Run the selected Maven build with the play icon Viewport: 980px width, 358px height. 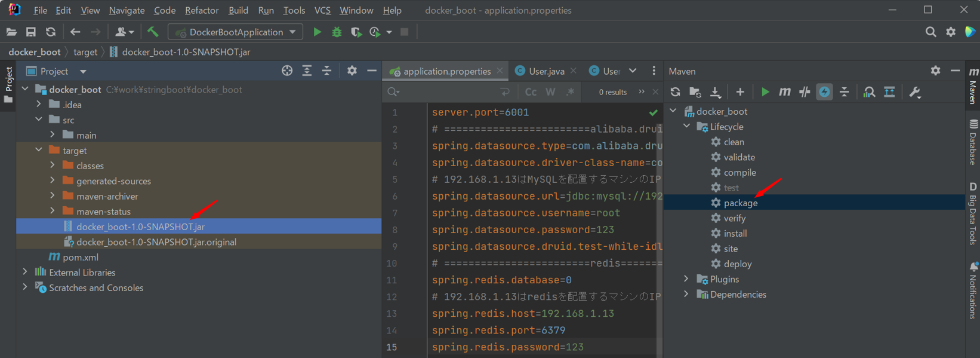[x=765, y=92]
